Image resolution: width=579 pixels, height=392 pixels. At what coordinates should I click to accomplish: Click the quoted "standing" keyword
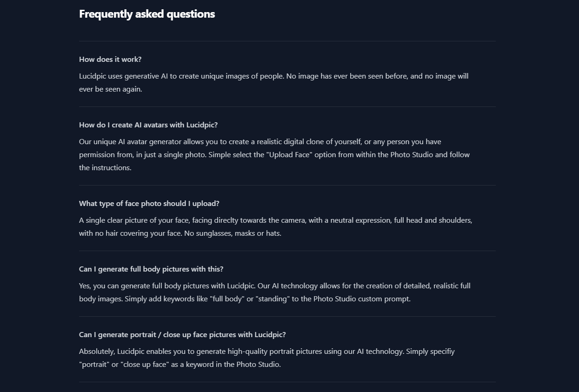pos(278,299)
